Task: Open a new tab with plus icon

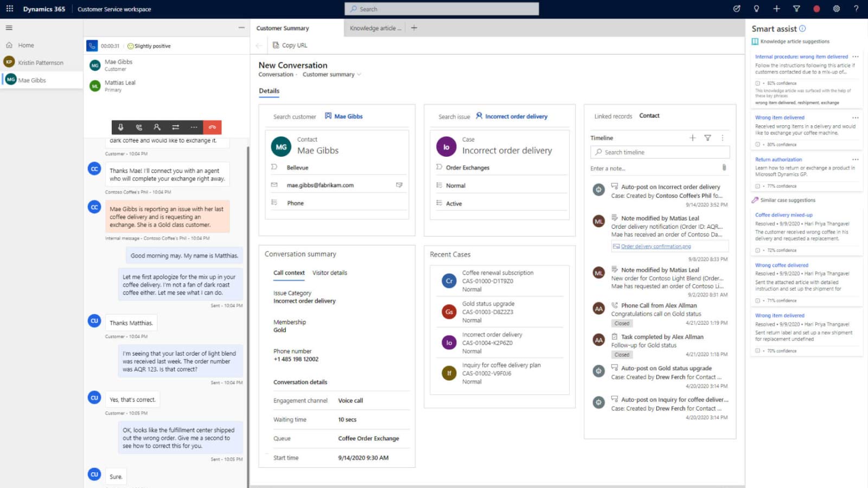Action: (414, 28)
